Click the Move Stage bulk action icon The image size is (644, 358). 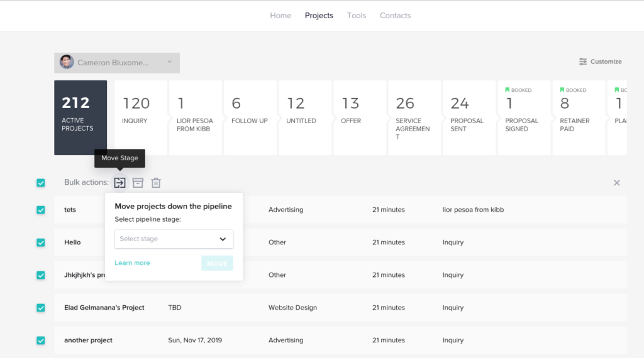coord(119,183)
